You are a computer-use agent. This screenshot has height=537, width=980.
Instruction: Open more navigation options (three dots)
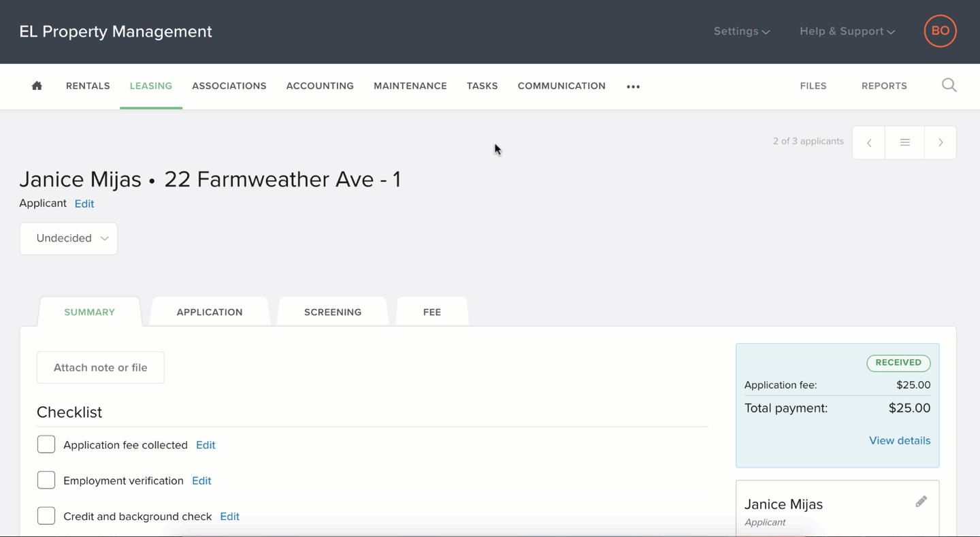coord(633,86)
